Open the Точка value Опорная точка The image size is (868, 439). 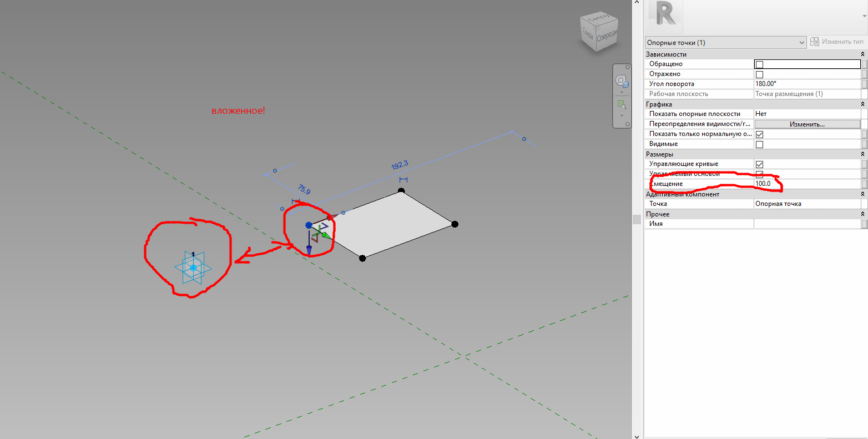click(807, 204)
